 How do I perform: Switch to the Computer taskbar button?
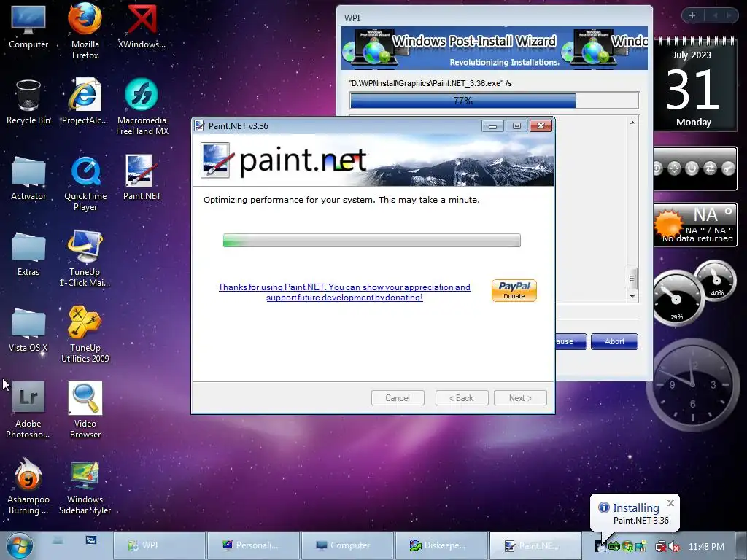click(347, 545)
